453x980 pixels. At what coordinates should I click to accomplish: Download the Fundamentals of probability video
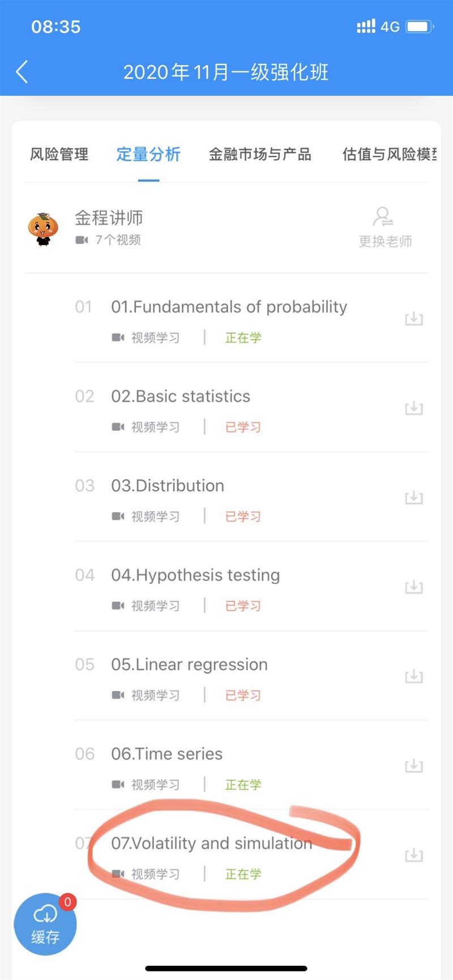click(x=414, y=319)
